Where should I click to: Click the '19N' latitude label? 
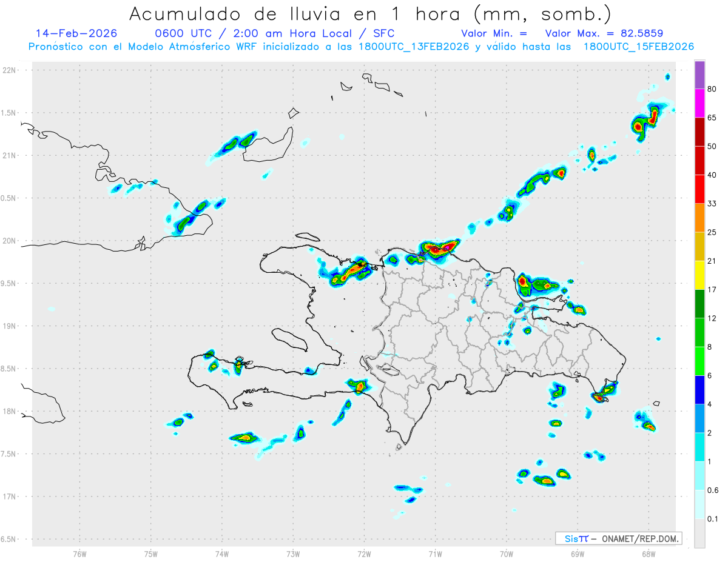[9, 326]
